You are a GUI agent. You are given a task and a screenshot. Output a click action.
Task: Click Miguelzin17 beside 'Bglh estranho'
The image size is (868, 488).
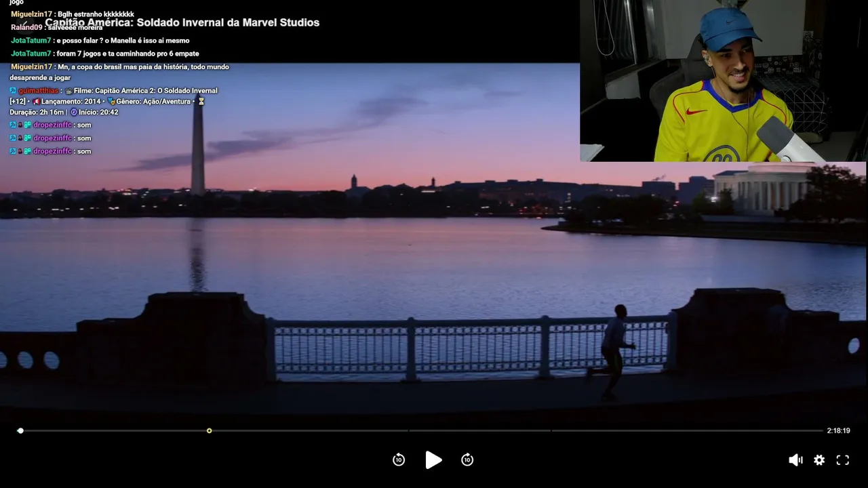point(31,14)
